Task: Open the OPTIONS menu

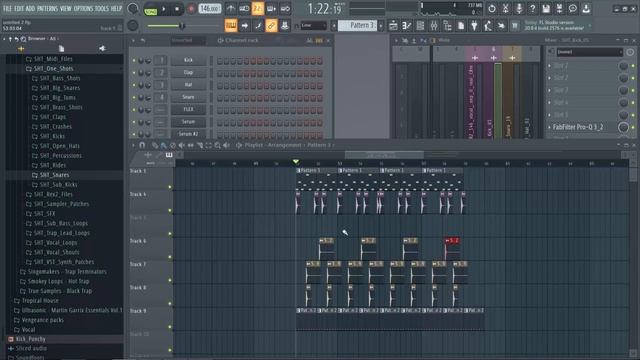Action: point(83,9)
